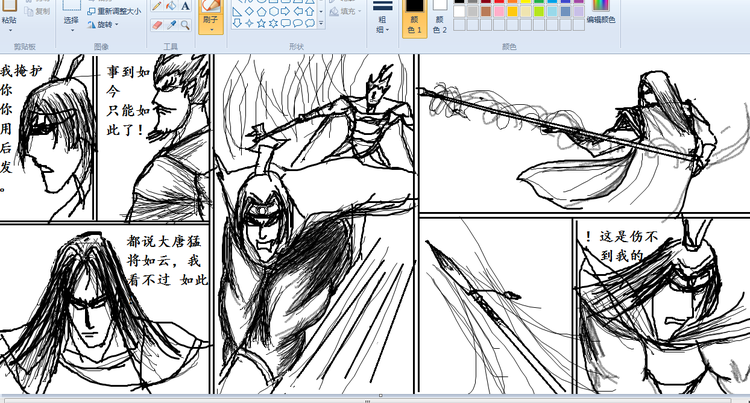The width and height of the screenshot is (750, 403).
Task: Open the Rotate (旋转) dropdown
Action: tap(105, 24)
